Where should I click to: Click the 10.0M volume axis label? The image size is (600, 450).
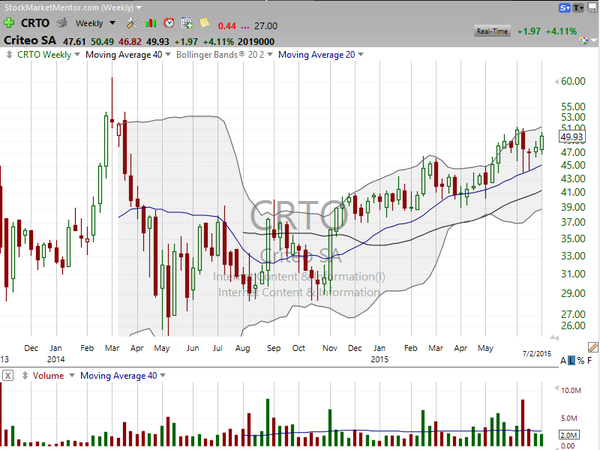[x=571, y=390]
